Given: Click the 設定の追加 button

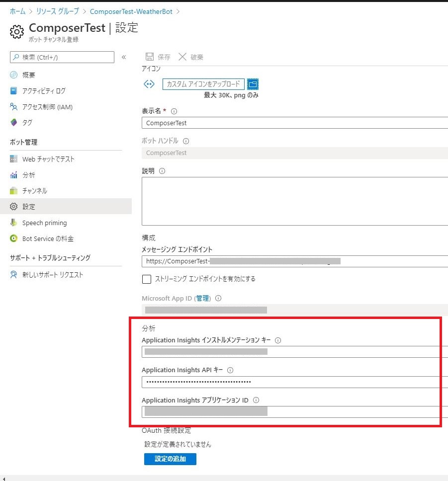Looking at the screenshot, I should pyautogui.click(x=170, y=459).
